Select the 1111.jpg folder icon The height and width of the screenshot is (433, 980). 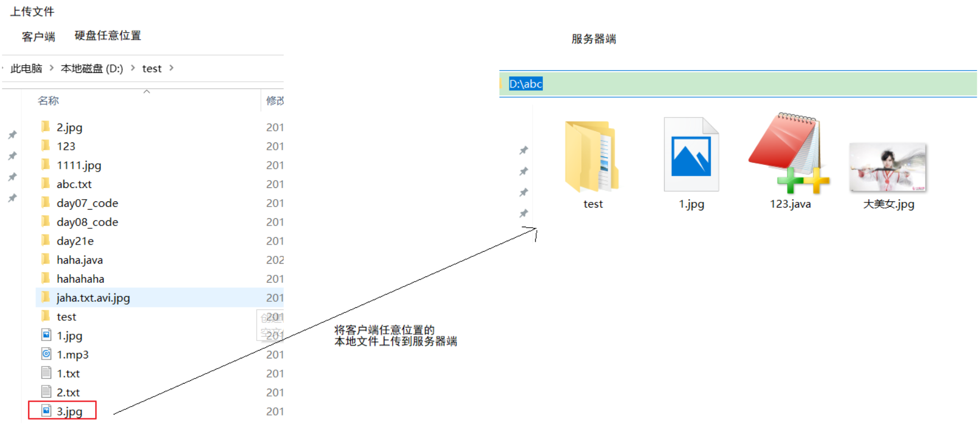46,165
